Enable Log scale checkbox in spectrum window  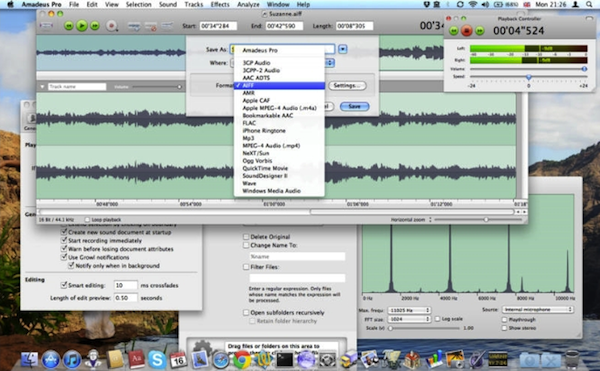437,319
